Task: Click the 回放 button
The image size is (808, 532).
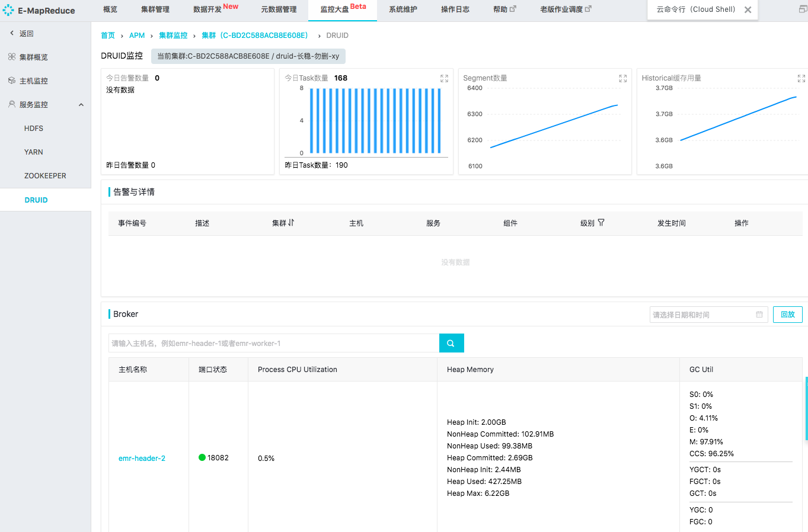Action: click(788, 315)
